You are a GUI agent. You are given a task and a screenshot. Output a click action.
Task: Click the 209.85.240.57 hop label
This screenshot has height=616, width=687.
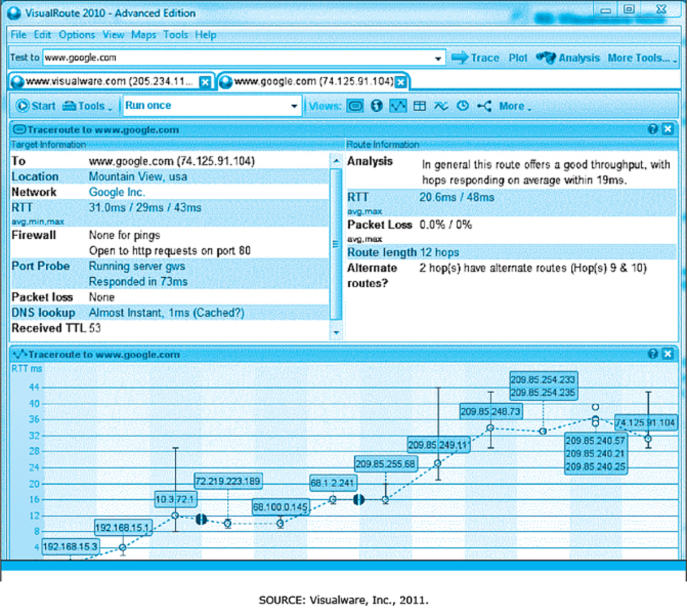click(x=595, y=441)
